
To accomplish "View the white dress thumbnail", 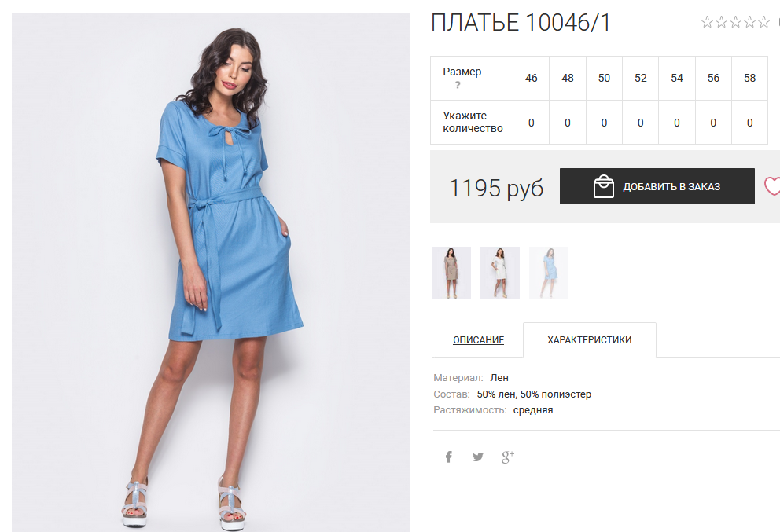I will click(x=500, y=273).
